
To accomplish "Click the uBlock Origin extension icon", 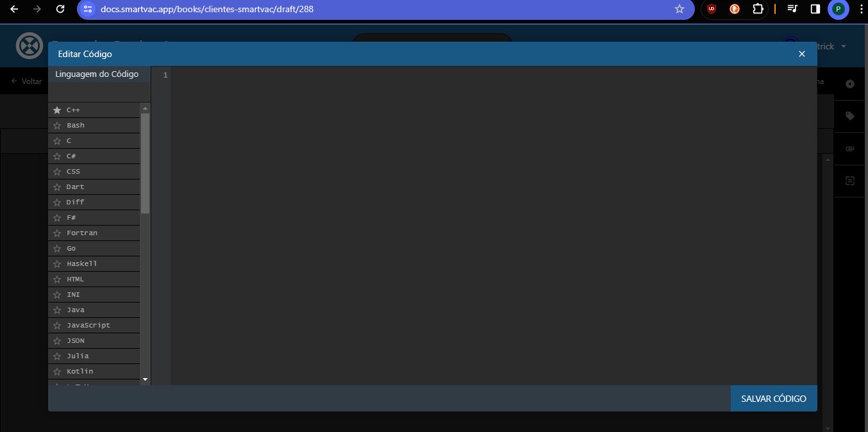I will (x=711, y=9).
